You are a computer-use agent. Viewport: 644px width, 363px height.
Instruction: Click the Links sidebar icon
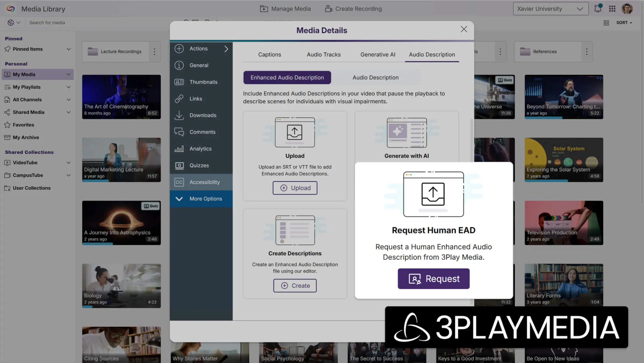(x=179, y=99)
